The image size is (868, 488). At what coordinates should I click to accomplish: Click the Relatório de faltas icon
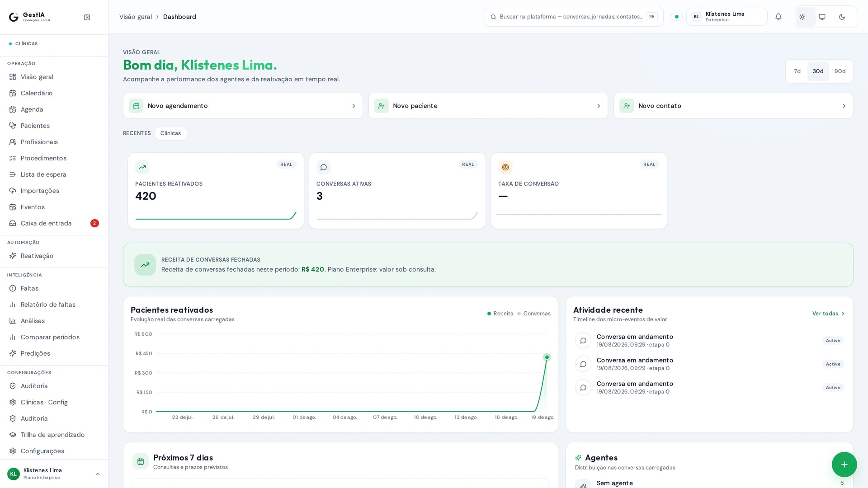click(13, 305)
